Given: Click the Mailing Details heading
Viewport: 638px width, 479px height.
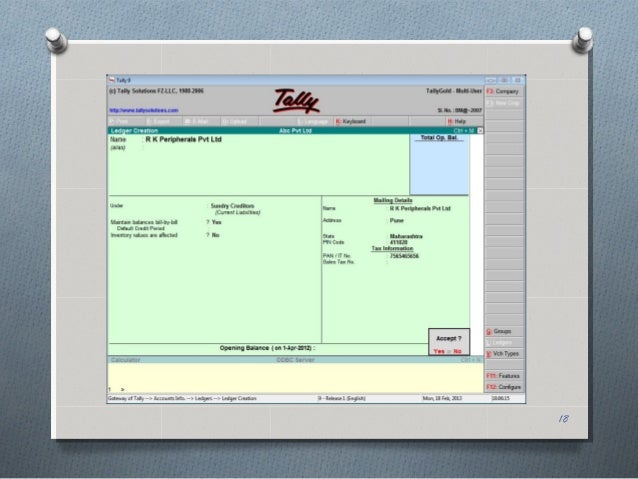Looking at the screenshot, I should pos(393,201).
